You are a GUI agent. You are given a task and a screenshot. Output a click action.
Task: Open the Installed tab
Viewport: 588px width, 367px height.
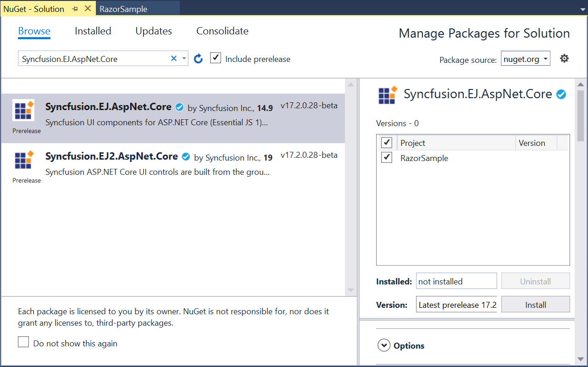93,31
